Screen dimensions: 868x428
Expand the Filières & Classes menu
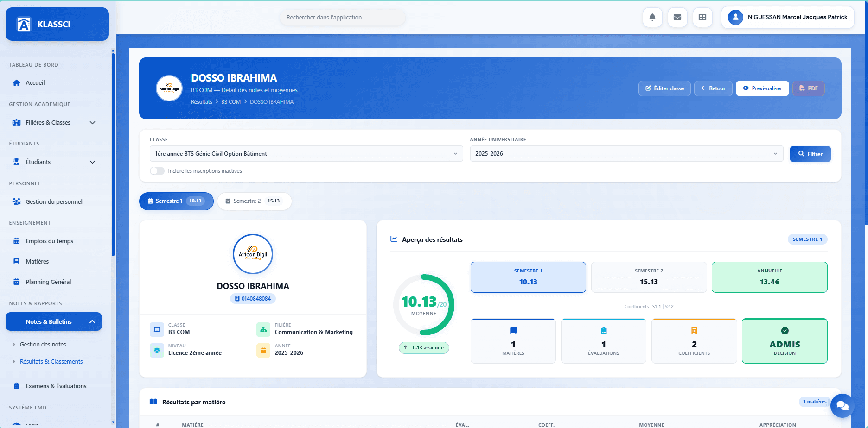pyautogui.click(x=92, y=123)
